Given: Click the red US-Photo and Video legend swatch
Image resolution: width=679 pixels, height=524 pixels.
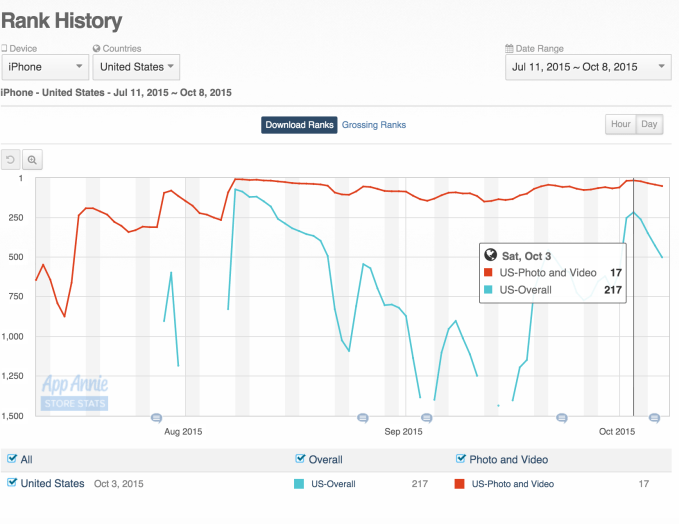Looking at the screenshot, I should (461, 484).
